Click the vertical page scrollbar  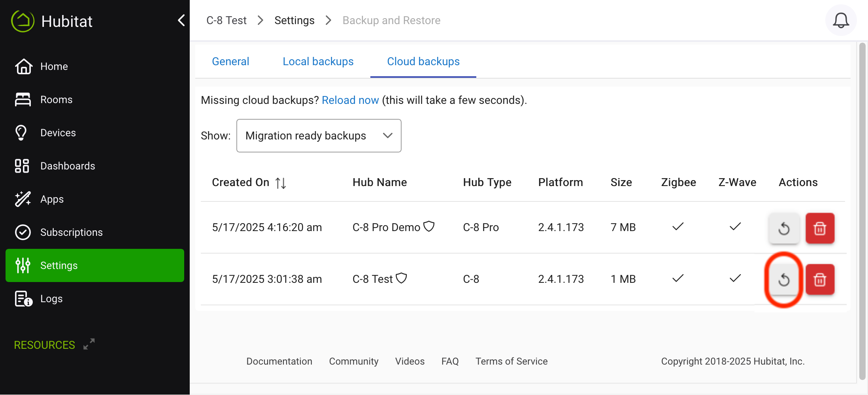(862, 211)
